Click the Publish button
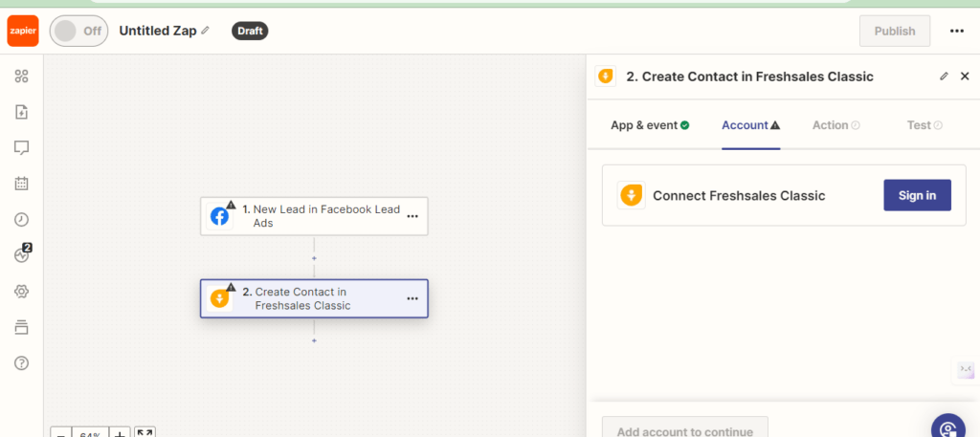 tap(895, 32)
